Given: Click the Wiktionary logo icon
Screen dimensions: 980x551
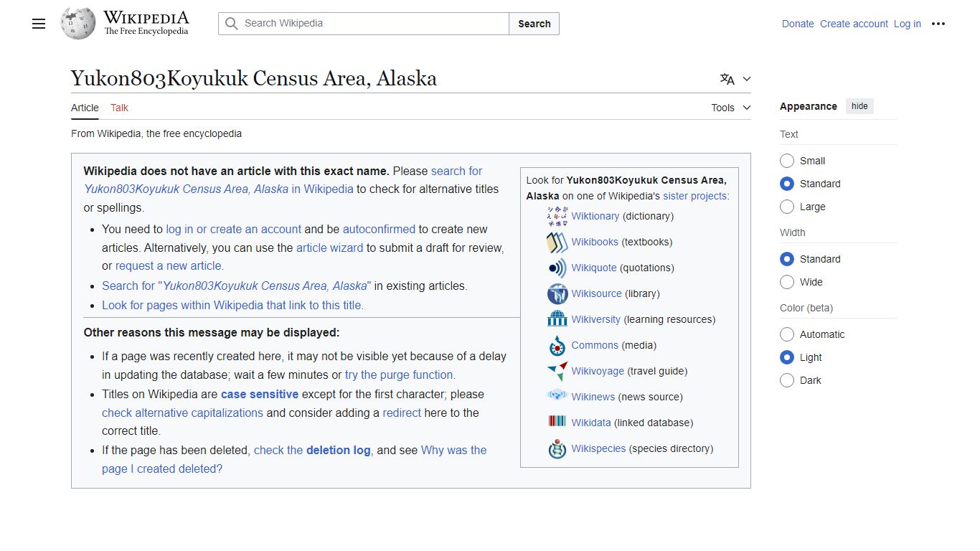Looking at the screenshot, I should point(557,216).
